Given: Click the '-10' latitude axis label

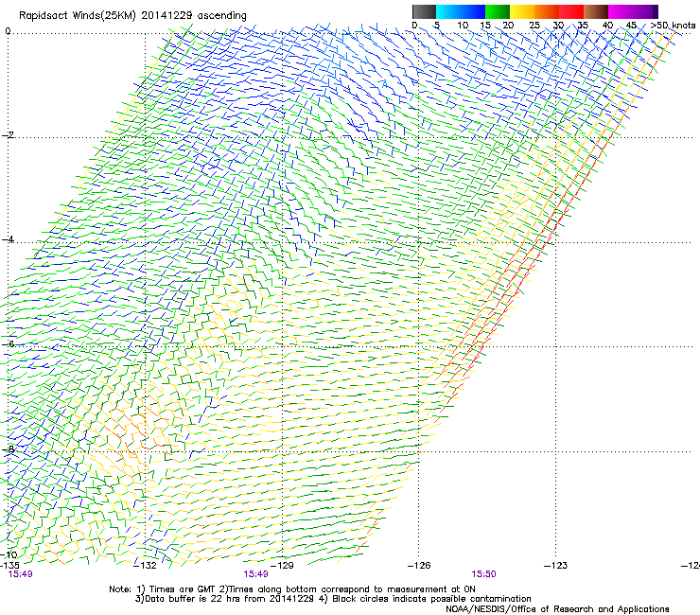Looking at the screenshot, I should (9, 554).
